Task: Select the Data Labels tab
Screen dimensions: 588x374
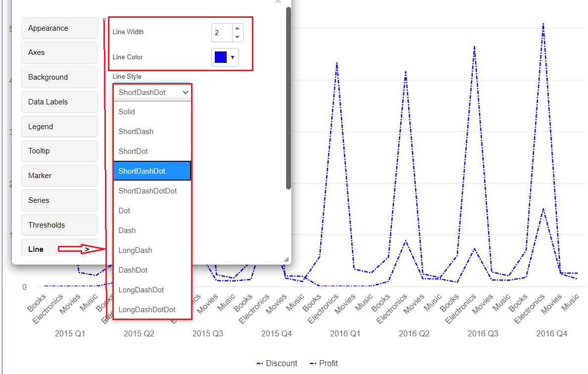Action: 59,102
